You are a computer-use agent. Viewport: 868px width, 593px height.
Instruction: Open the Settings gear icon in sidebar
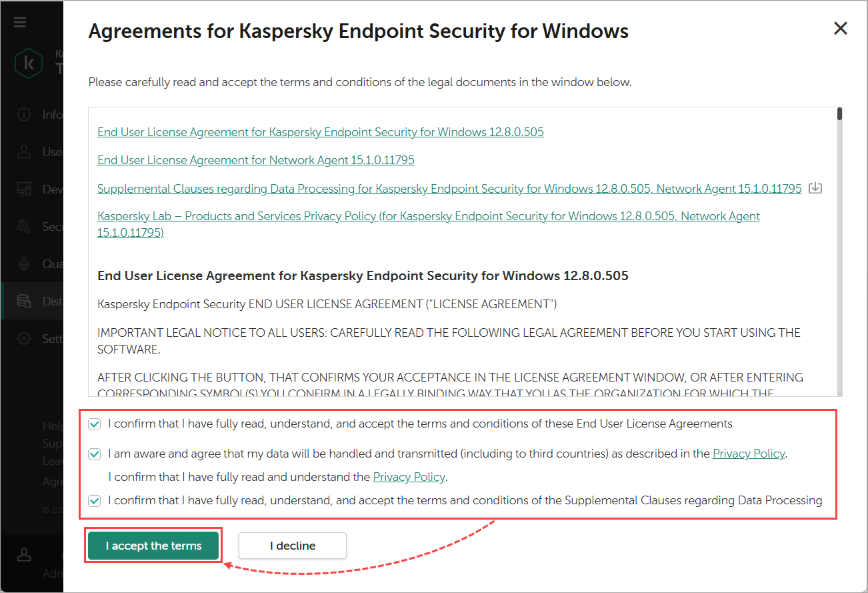[24, 339]
